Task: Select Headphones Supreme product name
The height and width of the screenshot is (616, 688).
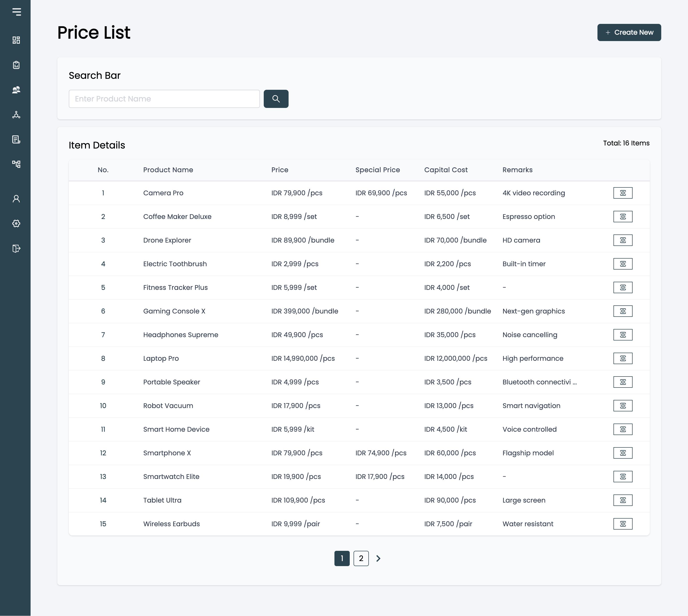Action: tap(180, 335)
